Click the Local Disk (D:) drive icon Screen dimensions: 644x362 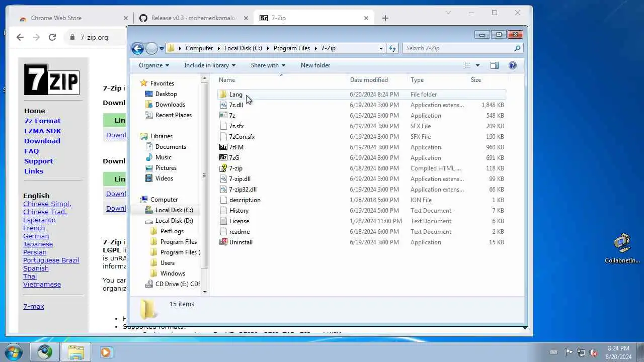pos(149,221)
